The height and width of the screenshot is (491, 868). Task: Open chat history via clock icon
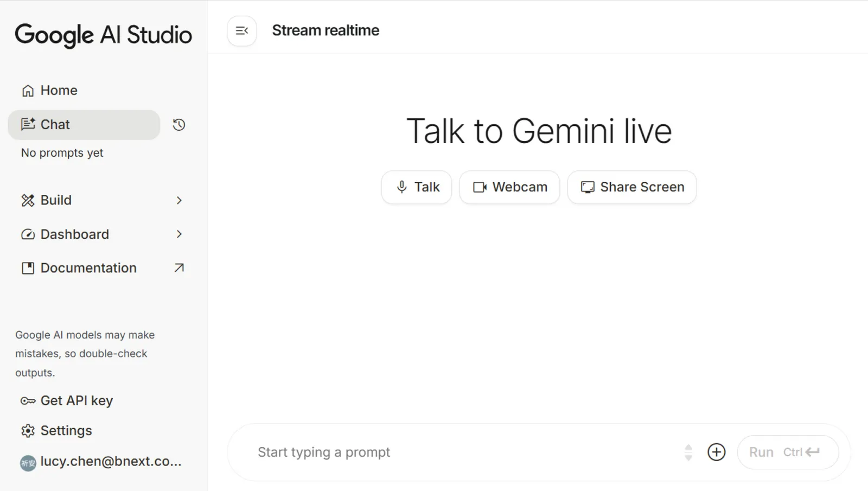coord(178,124)
